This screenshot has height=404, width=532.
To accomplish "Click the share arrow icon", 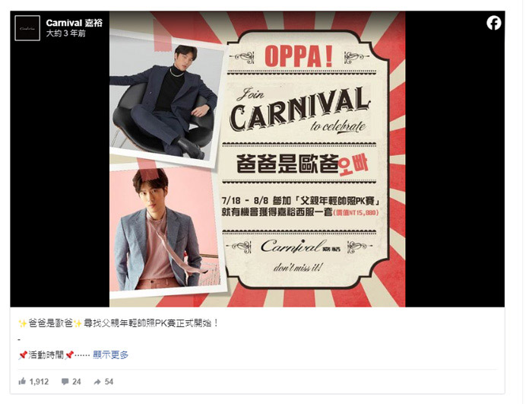I will pyautogui.click(x=97, y=382).
